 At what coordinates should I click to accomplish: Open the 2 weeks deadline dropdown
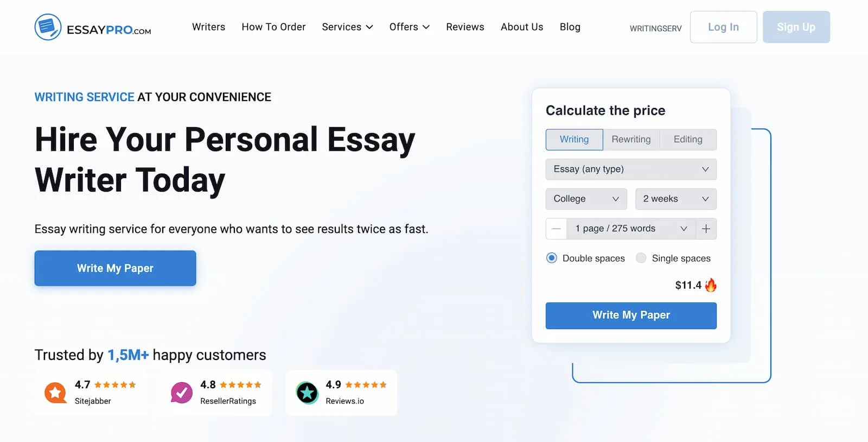(x=675, y=199)
